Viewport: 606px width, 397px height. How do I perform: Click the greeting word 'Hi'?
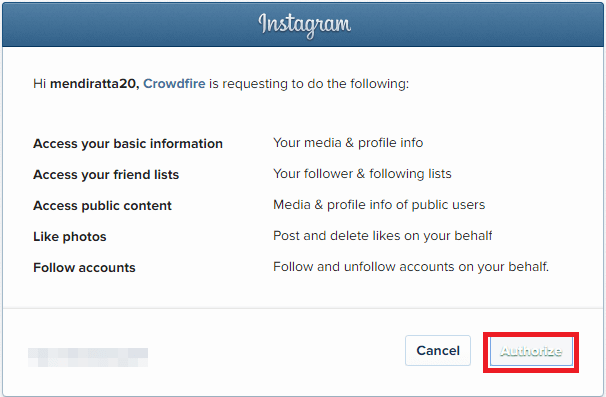pos(40,83)
